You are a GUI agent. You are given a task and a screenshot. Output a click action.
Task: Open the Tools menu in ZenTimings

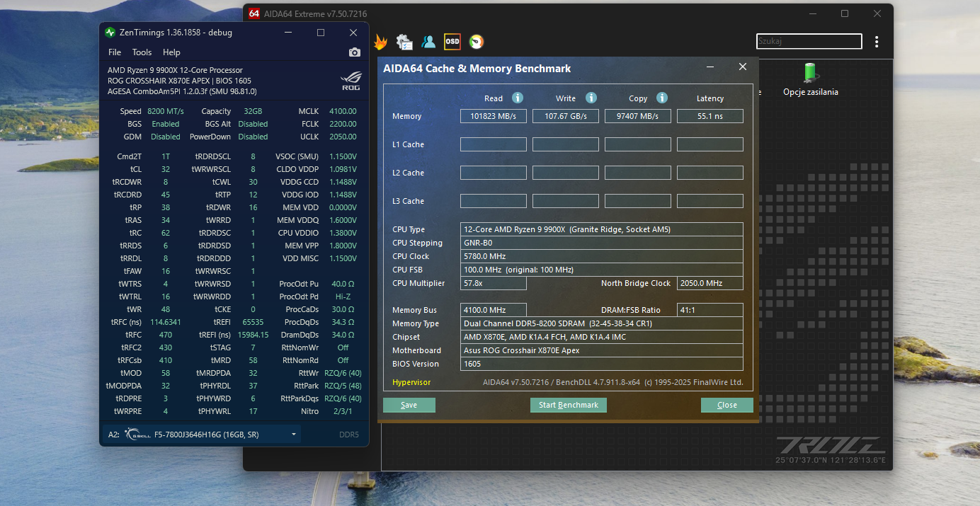click(x=142, y=52)
